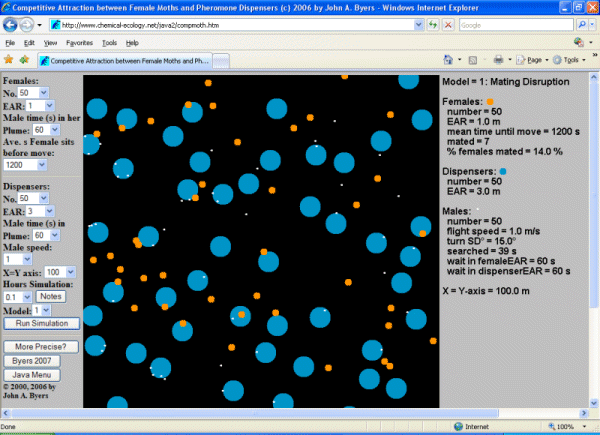Click the vertical scrollbar down arrow
This screenshot has width=600, height=435.
(x=594, y=403)
